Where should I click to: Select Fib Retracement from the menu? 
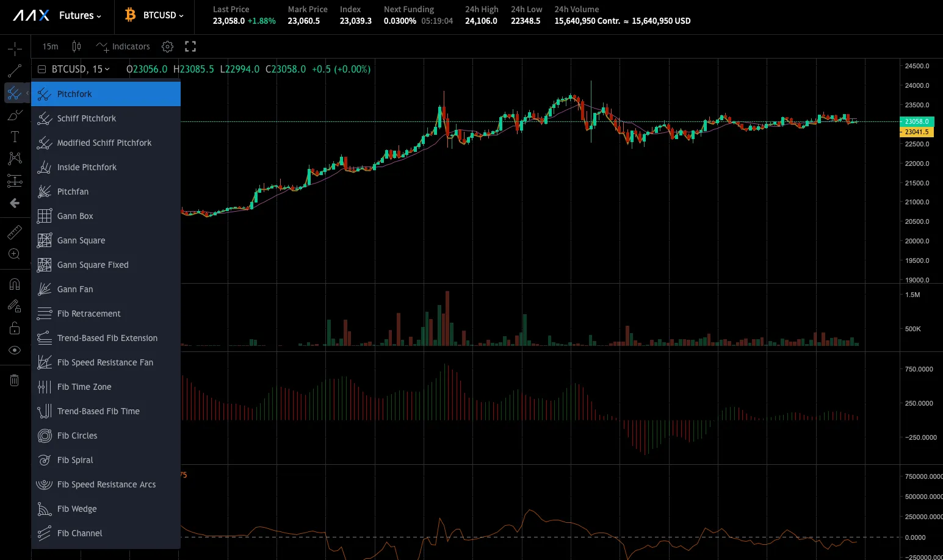click(x=89, y=313)
